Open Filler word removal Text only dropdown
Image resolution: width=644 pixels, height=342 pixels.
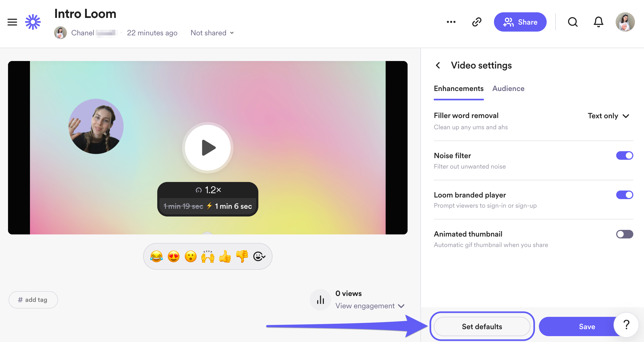pos(608,116)
